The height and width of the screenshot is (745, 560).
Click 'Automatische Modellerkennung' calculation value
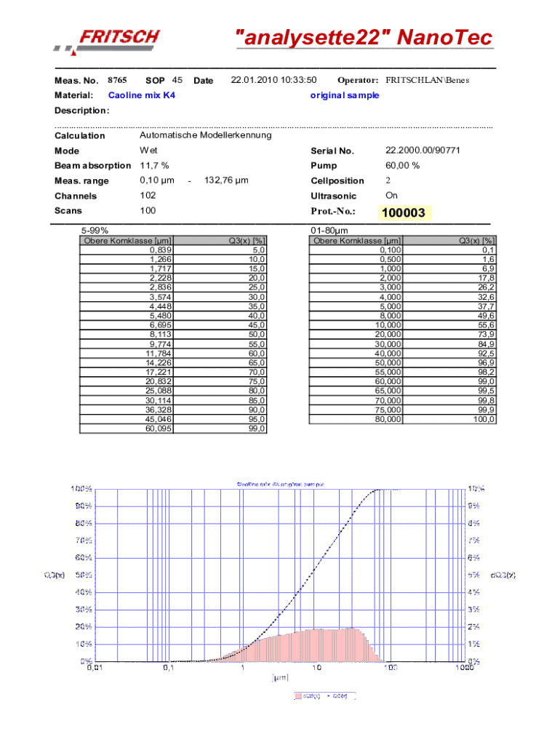pyautogui.click(x=206, y=135)
